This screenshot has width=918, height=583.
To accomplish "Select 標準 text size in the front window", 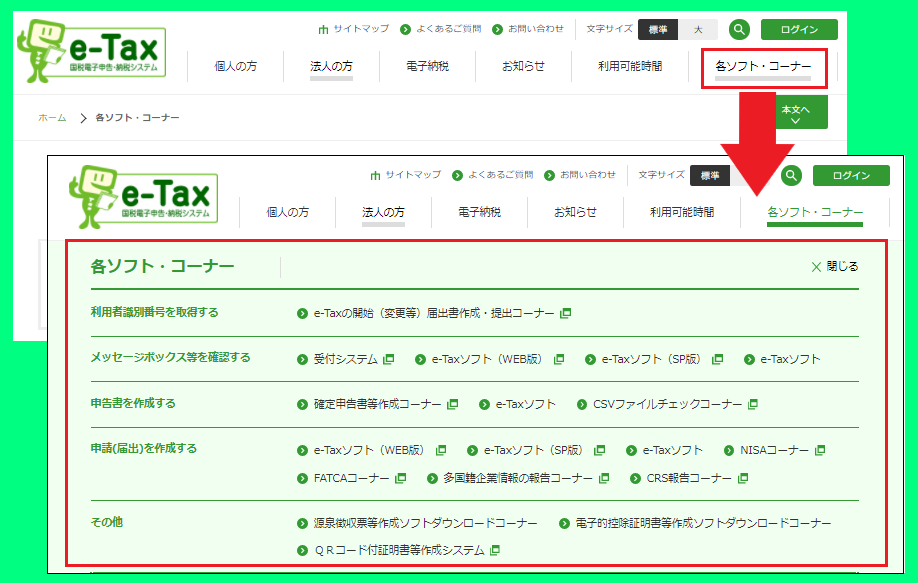I will 710,175.
